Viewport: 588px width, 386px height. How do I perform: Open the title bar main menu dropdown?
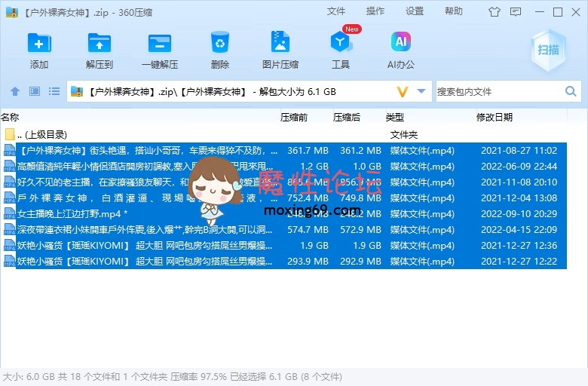(x=516, y=12)
